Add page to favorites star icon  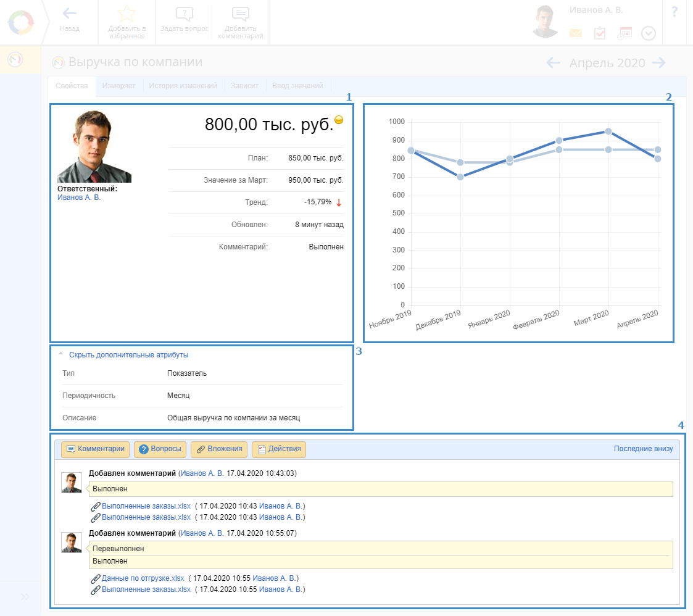[x=127, y=14]
